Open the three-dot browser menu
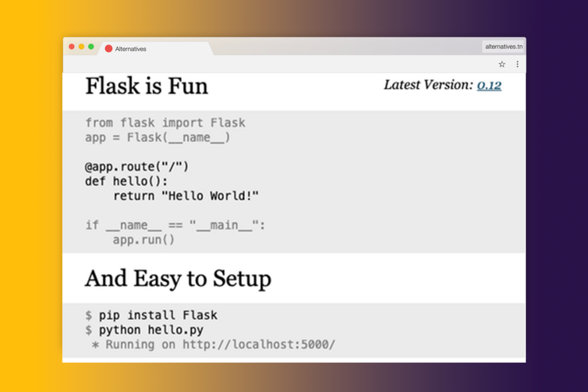 [x=517, y=64]
